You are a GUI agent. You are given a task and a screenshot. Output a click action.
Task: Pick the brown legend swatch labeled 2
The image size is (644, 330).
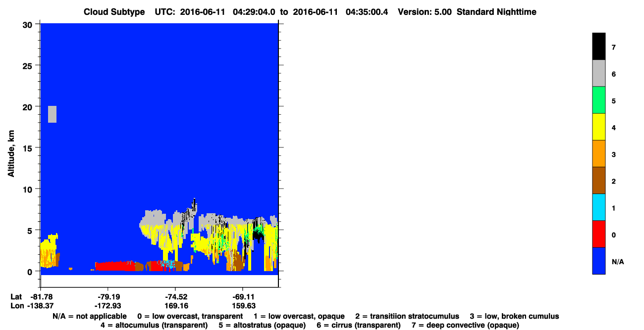[x=598, y=180]
